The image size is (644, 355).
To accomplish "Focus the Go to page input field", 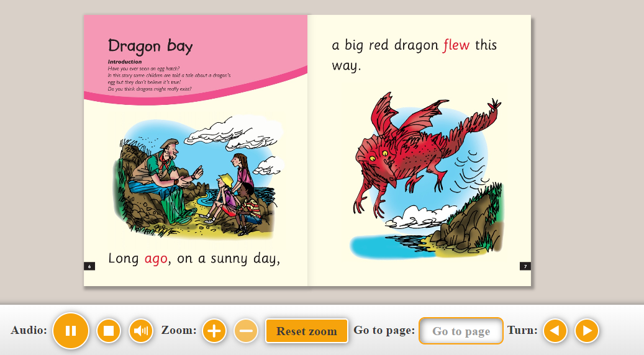I will [x=461, y=331].
